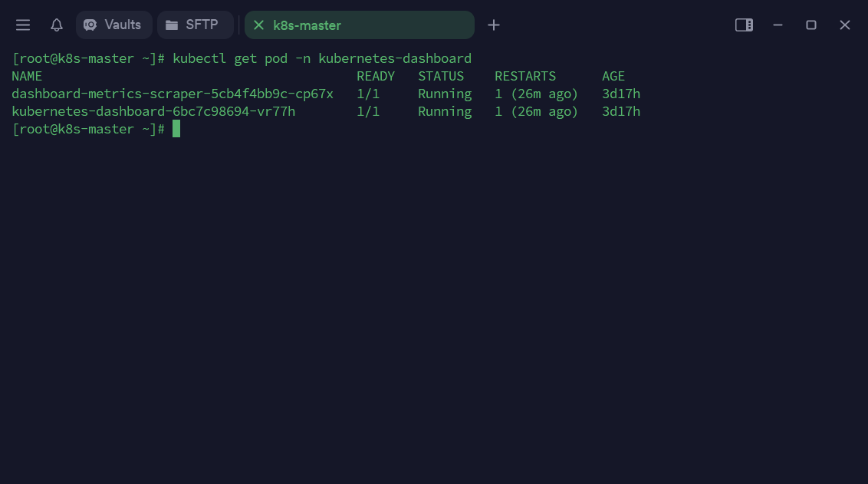Click the kubectl get pod command text
Viewport: 868px width, 484px height.
322,58
